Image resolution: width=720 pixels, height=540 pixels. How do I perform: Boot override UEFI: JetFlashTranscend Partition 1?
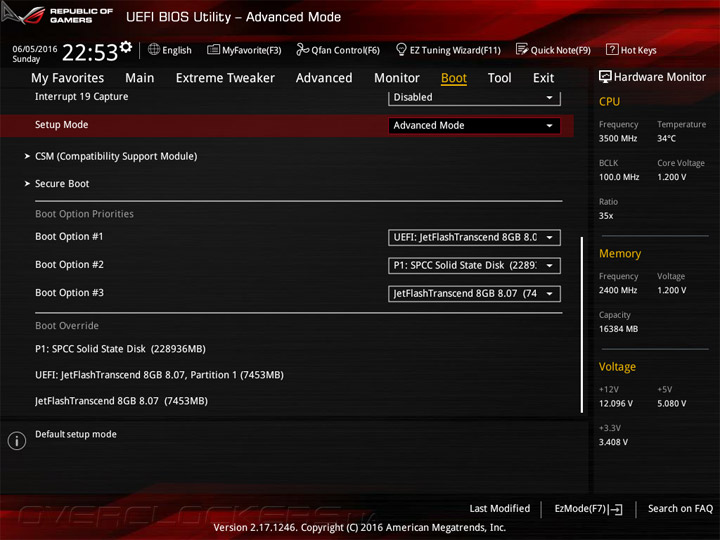pyautogui.click(x=159, y=375)
